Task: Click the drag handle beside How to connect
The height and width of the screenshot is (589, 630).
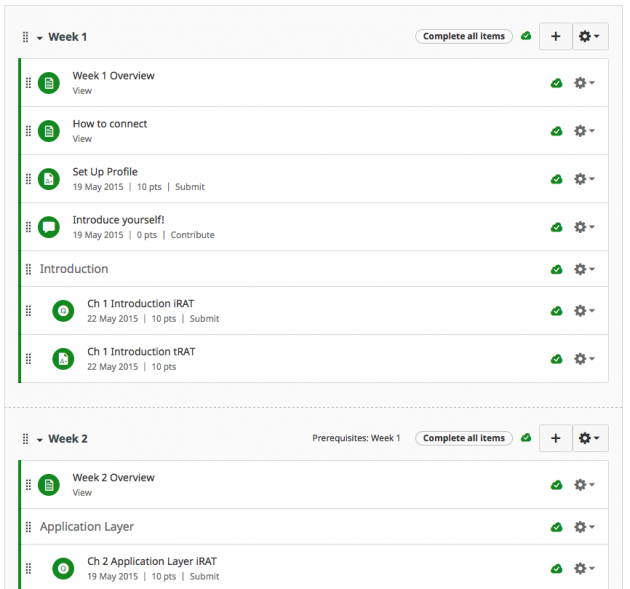Action: pos(28,131)
